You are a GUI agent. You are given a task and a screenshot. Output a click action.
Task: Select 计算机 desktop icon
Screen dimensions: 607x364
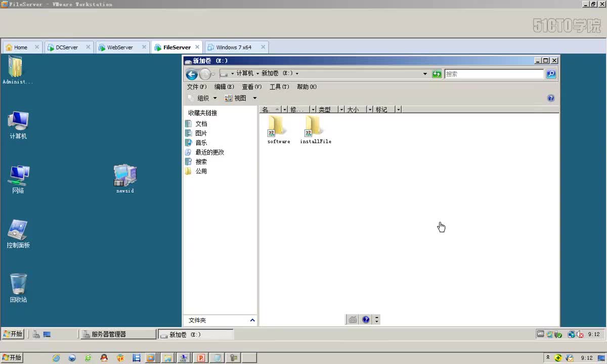18,125
